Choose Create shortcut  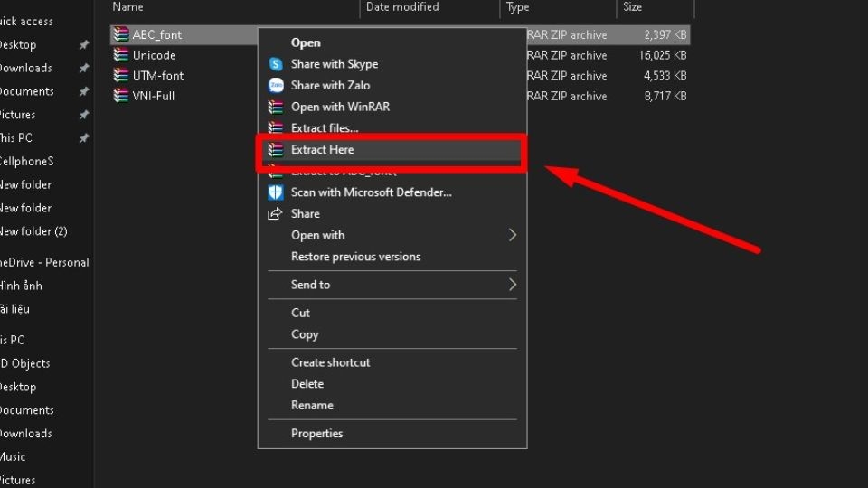tap(331, 362)
